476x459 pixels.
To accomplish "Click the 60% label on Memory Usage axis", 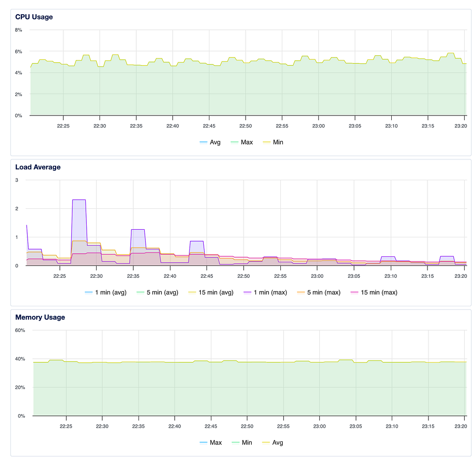I will click(20, 330).
